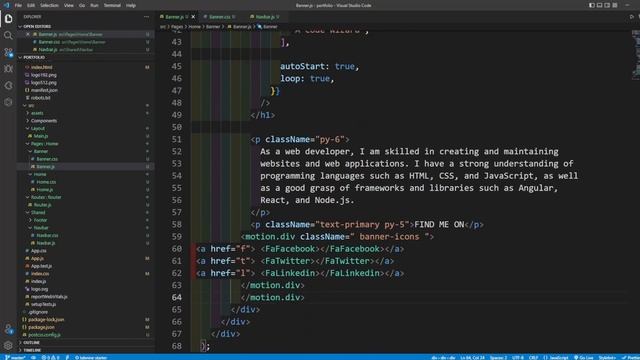The height and width of the screenshot is (360, 640).
Task: Open Explorer more actions ellipsis
Action: click(146, 17)
